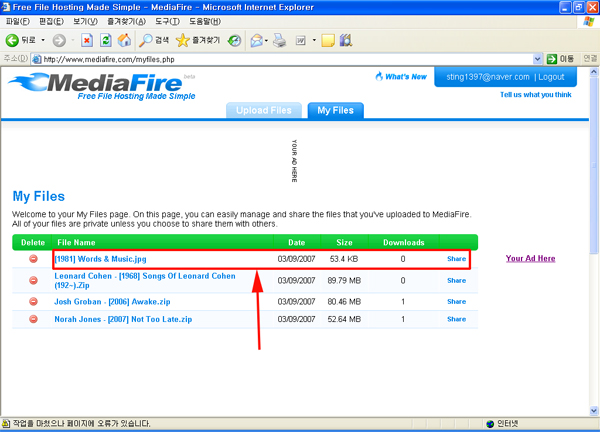Click the 89.79 MB size cell

(x=344, y=280)
